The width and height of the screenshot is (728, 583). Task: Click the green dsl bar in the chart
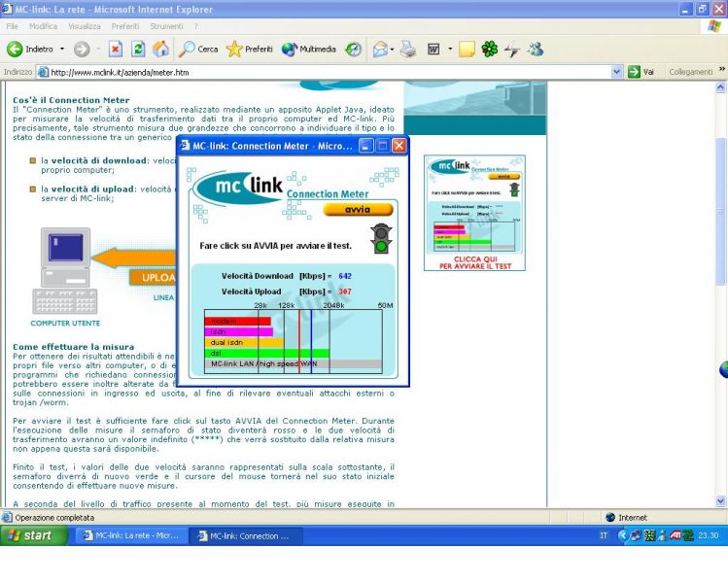click(x=267, y=354)
